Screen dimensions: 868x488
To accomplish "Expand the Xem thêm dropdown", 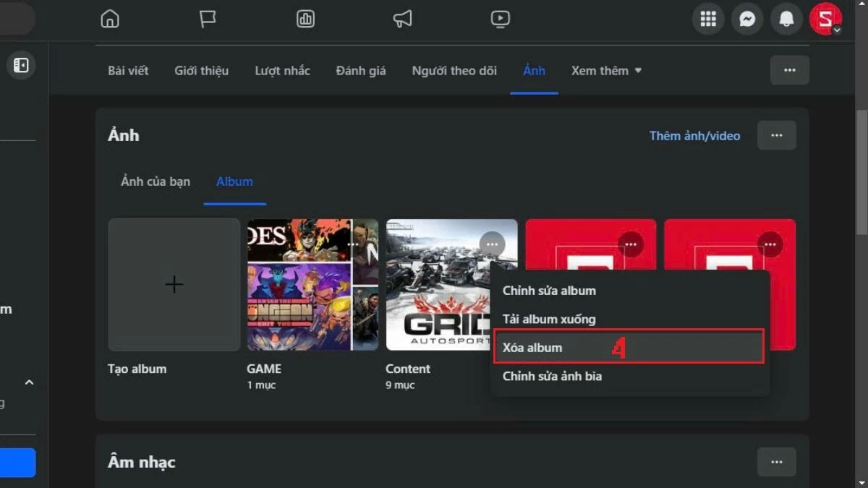I will coord(606,71).
